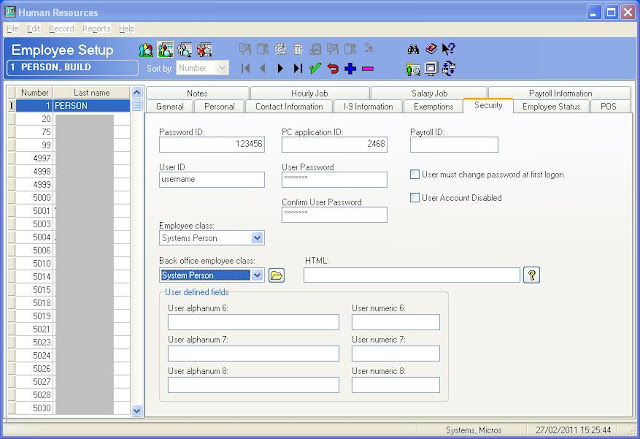The width and height of the screenshot is (640, 439).
Task: Click the employee view icon marked with a red X
Action: coord(204,50)
